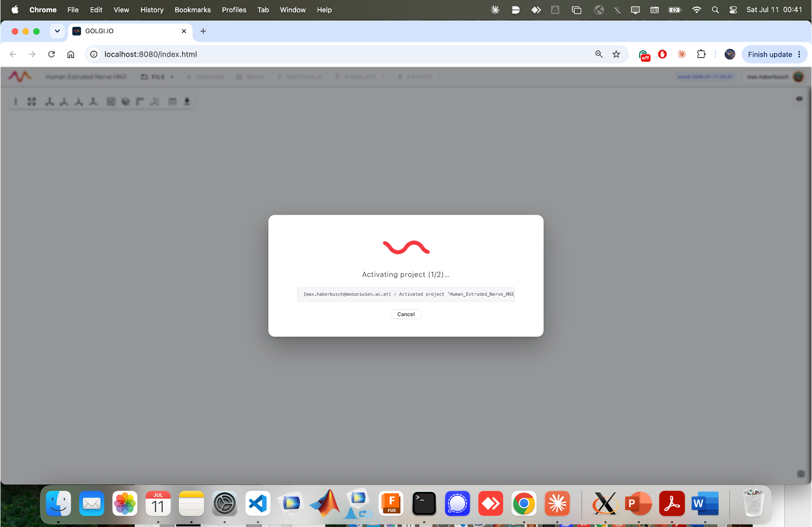The height and width of the screenshot is (527, 812).
Task: Open the Chrome tab search chevron
Action: point(57,31)
